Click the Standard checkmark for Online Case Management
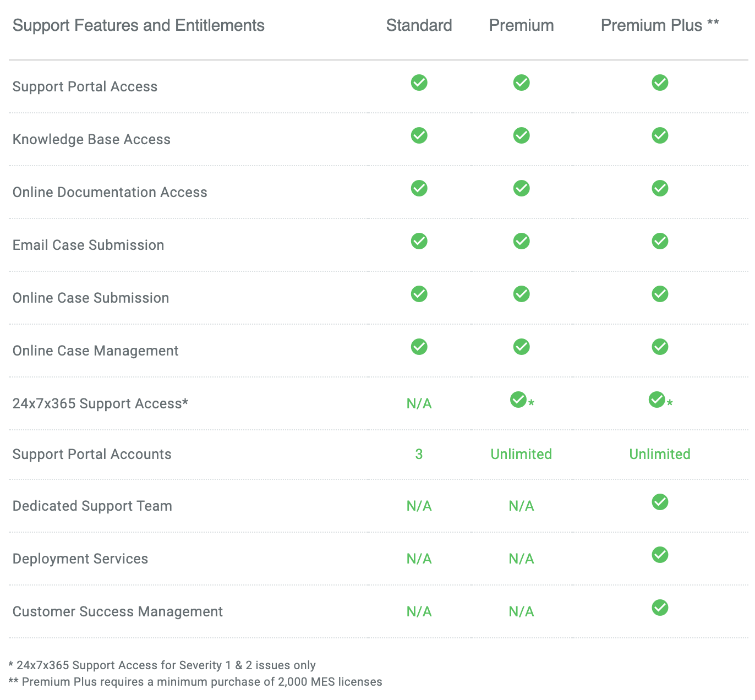The image size is (755, 700). 419,347
